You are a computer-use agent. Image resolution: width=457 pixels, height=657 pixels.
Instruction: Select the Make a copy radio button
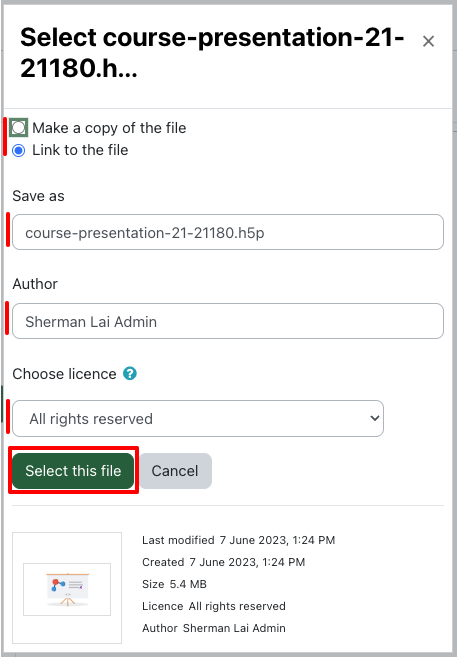pos(19,127)
